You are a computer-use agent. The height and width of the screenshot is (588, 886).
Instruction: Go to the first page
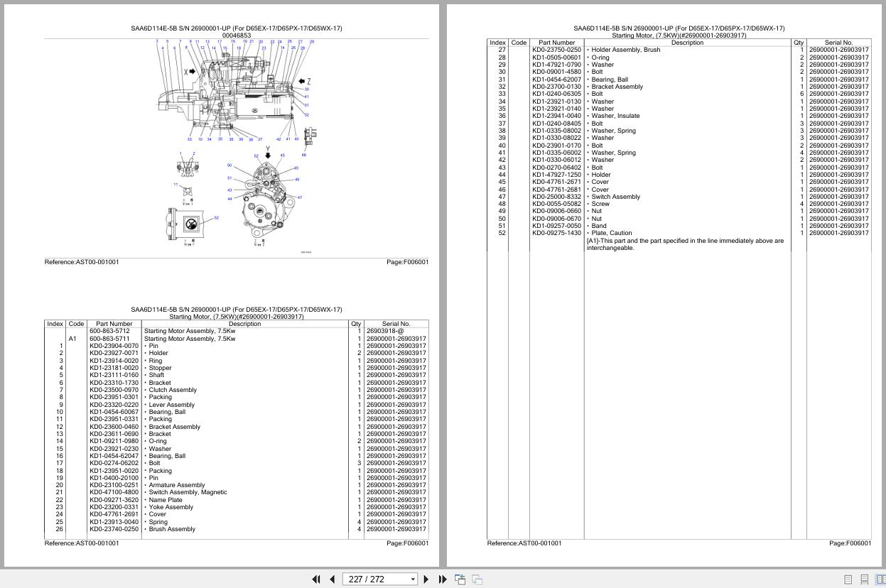(x=316, y=579)
